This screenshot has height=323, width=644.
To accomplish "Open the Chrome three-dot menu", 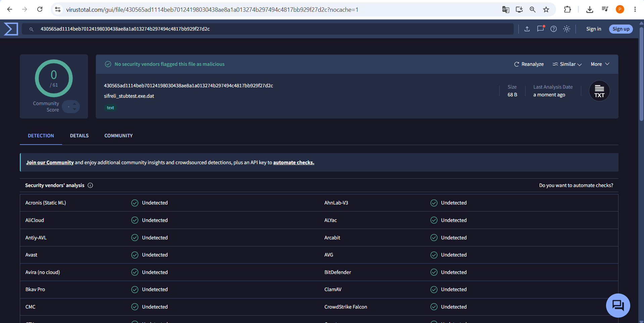I will [x=635, y=9].
